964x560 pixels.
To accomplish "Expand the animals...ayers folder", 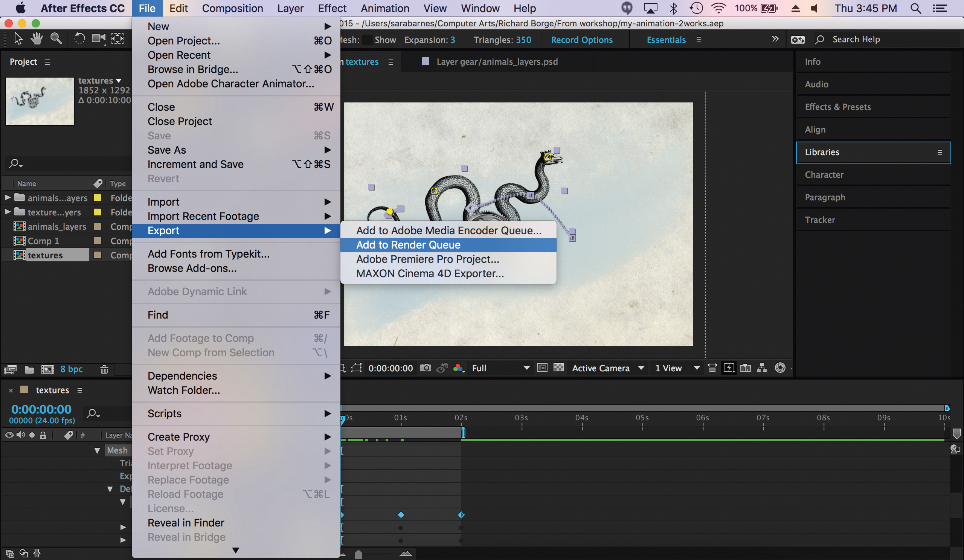I will coord(8,198).
